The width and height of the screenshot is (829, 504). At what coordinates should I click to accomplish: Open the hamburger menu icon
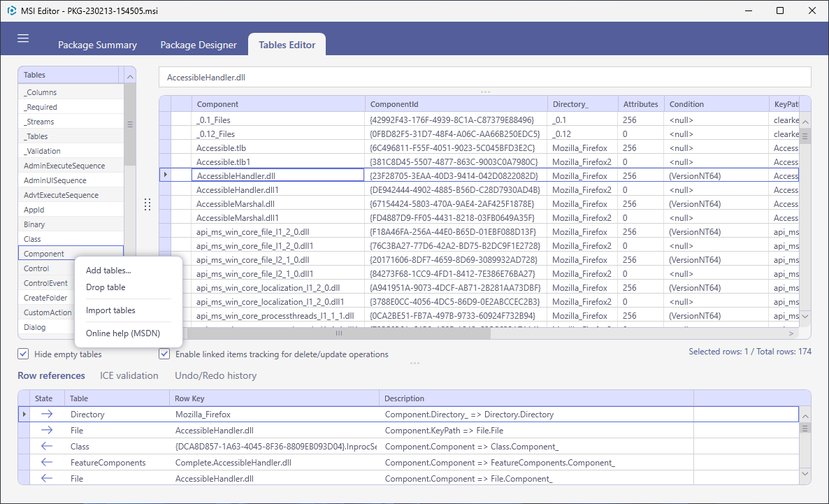point(23,38)
